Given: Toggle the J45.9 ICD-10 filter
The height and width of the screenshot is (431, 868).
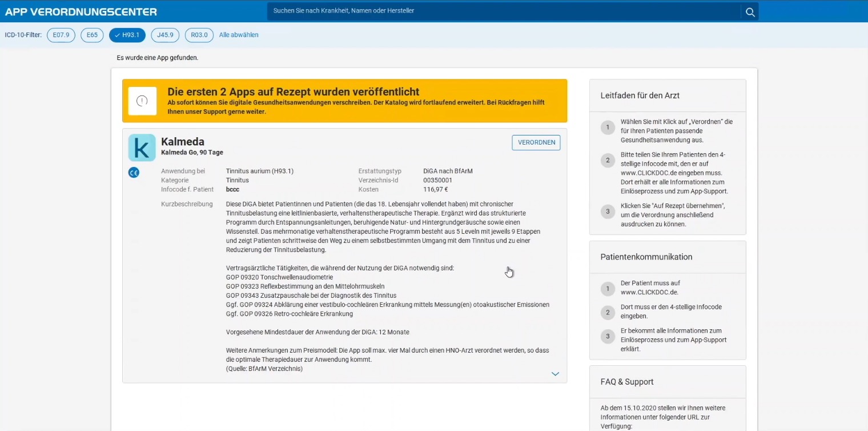Looking at the screenshot, I should pos(165,35).
